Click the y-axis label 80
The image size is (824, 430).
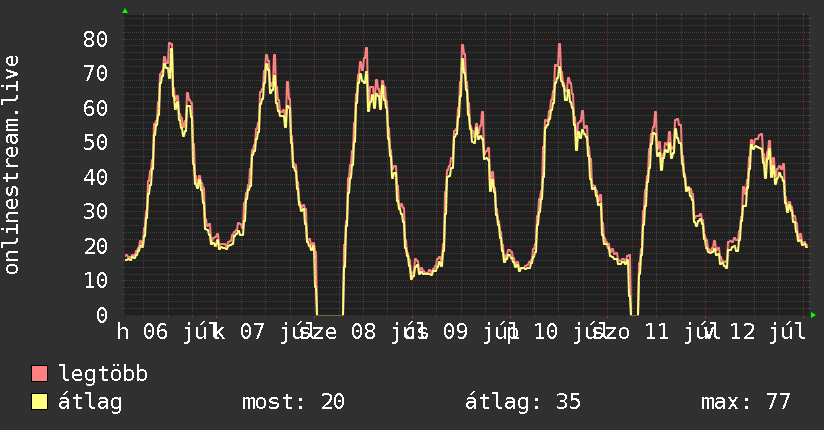pos(96,39)
